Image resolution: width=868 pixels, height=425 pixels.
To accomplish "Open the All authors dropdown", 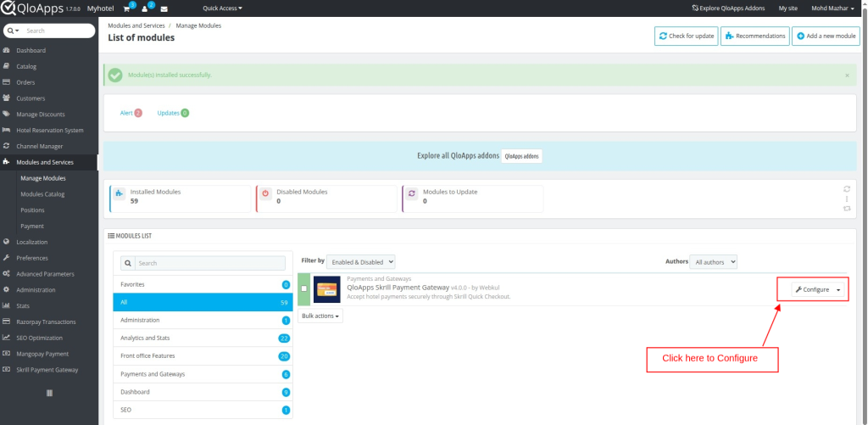I will coord(713,262).
